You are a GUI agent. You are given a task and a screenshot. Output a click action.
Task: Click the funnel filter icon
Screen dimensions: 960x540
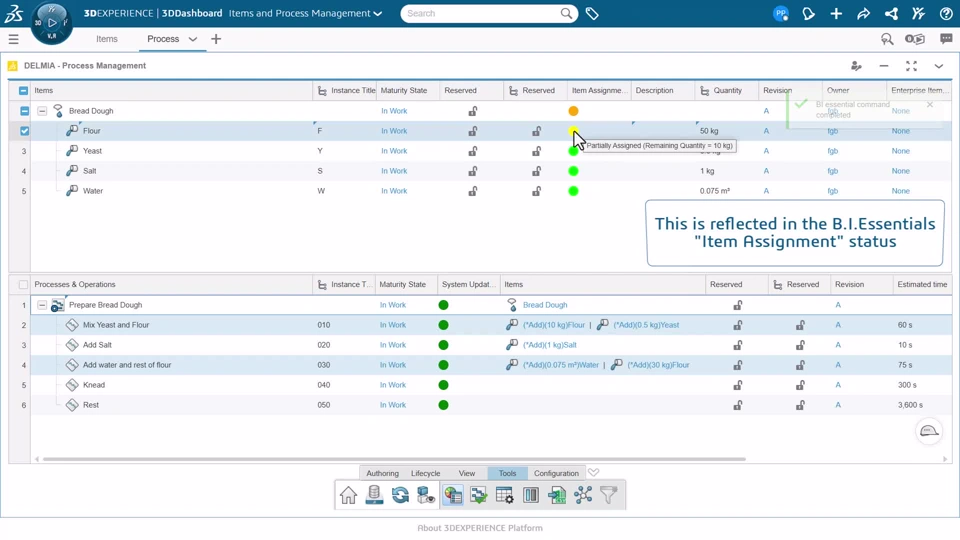609,495
